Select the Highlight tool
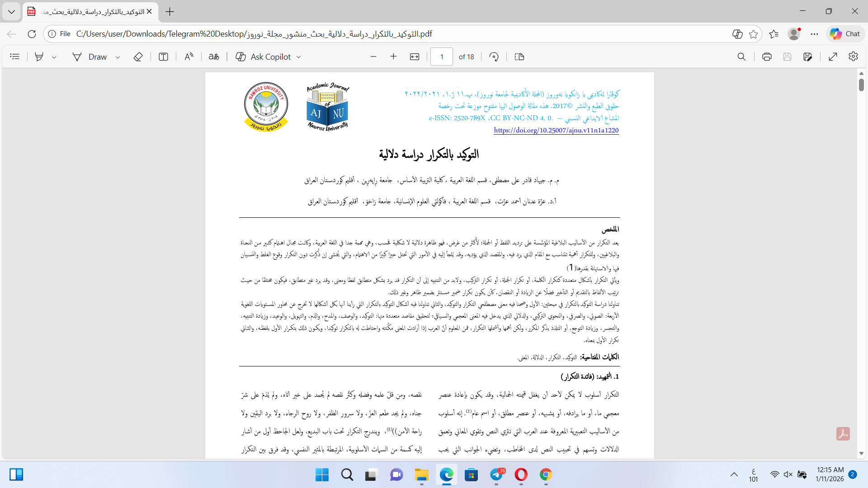Image resolution: width=868 pixels, height=488 pixels. click(x=39, y=56)
